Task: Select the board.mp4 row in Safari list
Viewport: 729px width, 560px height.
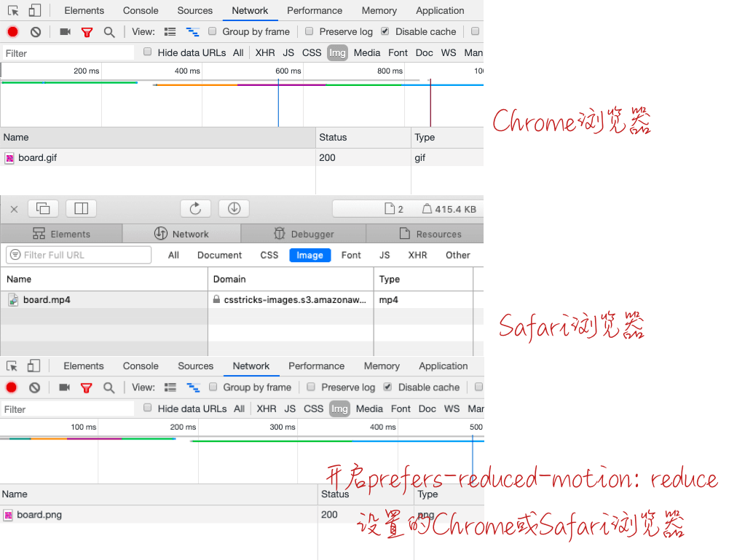Action: coord(242,300)
